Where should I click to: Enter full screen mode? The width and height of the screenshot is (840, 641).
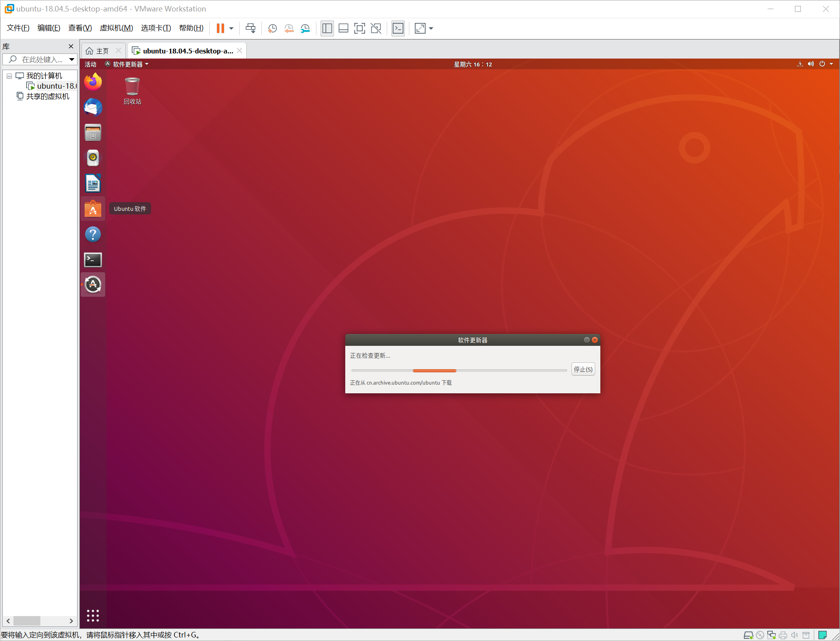click(x=359, y=28)
